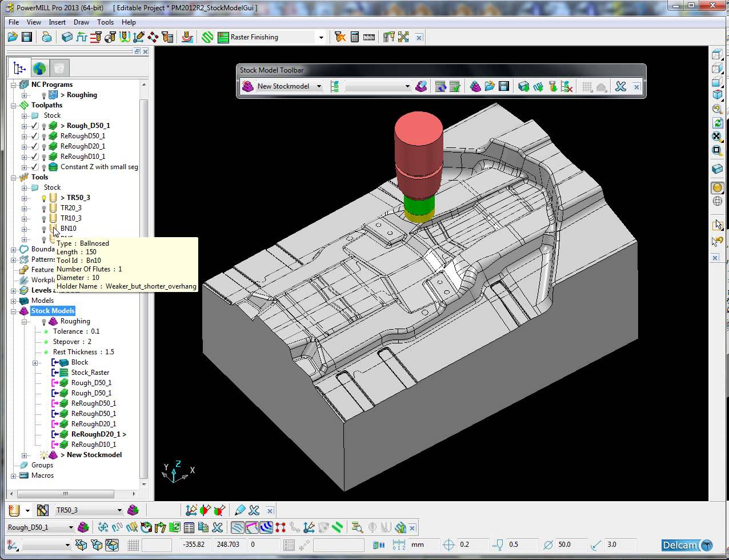The image size is (729, 560).
Task: Collapse the Stock Models tree node
Action: (x=14, y=311)
